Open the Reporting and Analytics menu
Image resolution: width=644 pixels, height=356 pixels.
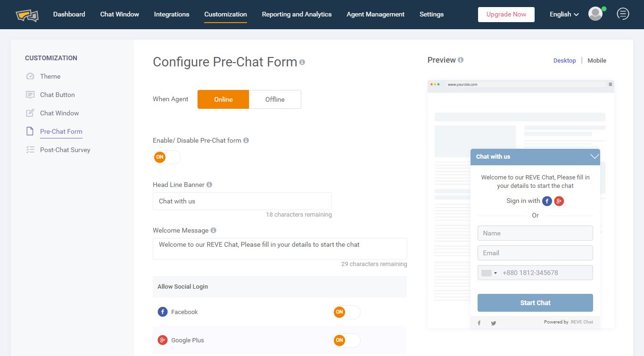pyautogui.click(x=297, y=14)
